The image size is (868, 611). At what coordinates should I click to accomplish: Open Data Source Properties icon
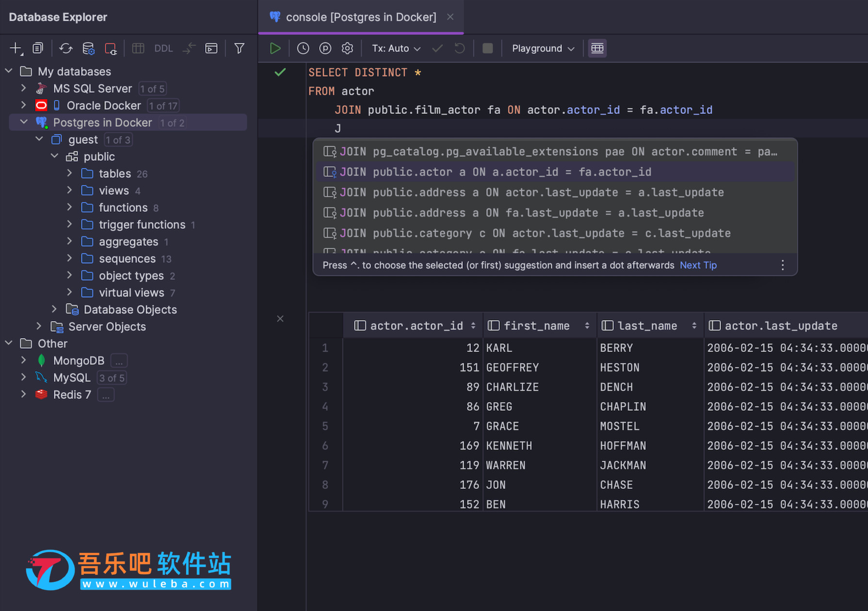88,48
